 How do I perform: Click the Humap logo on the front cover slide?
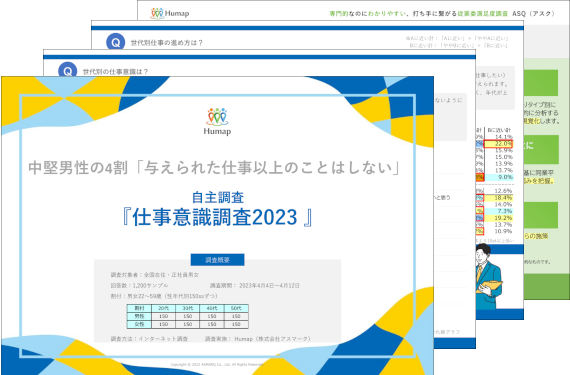pos(217,121)
